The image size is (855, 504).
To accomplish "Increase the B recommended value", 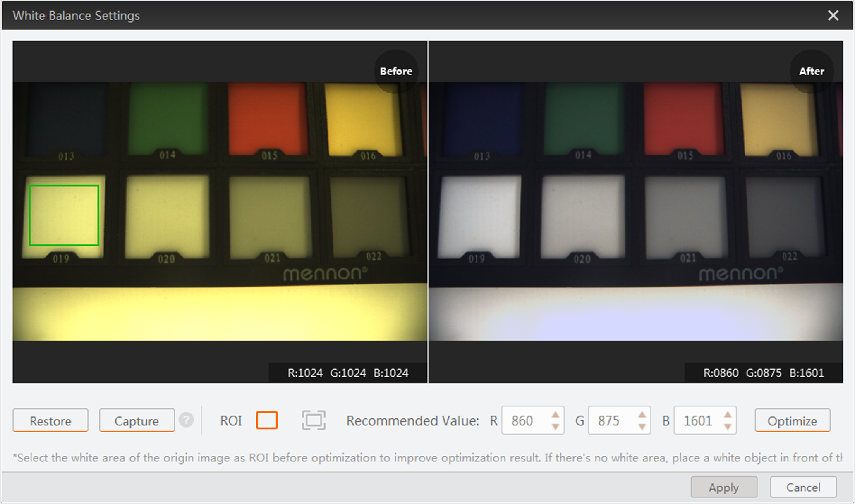I will 728,415.
